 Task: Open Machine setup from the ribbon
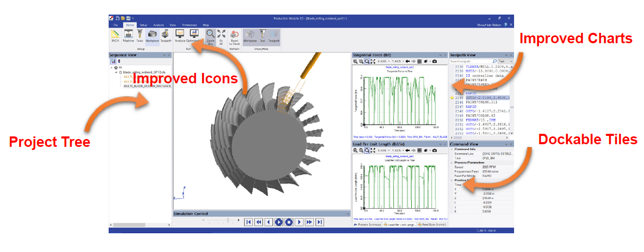point(128,36)
